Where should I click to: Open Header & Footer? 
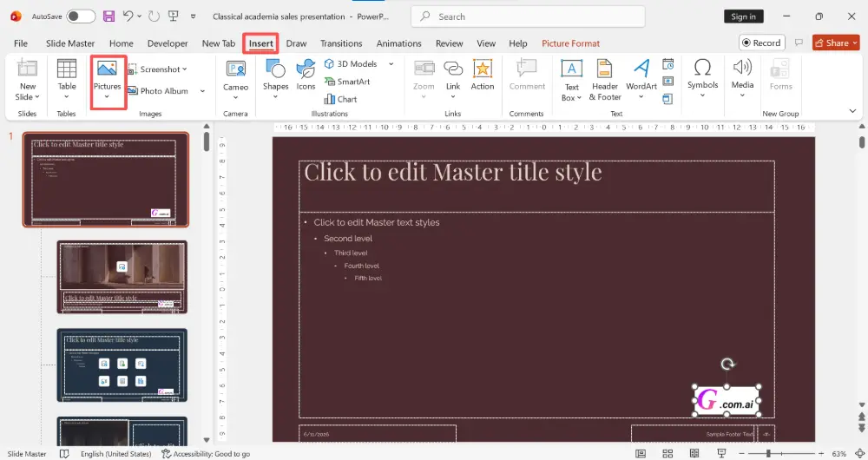pos(604,81)
